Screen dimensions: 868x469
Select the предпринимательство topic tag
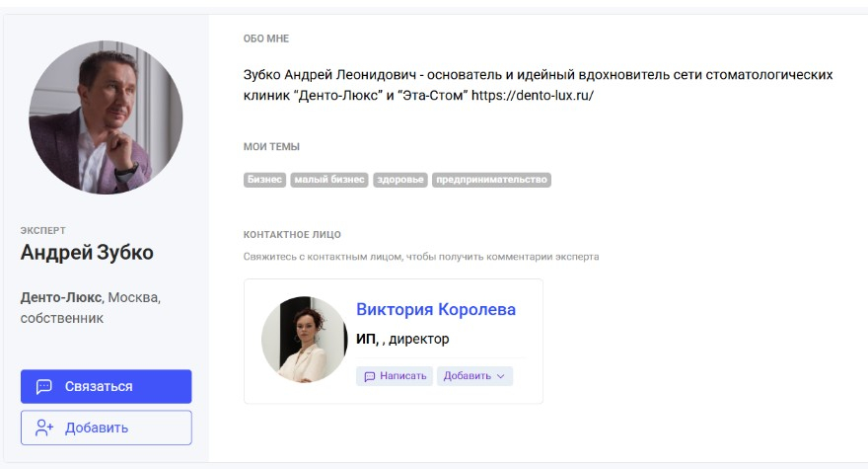tap(491, 180)
